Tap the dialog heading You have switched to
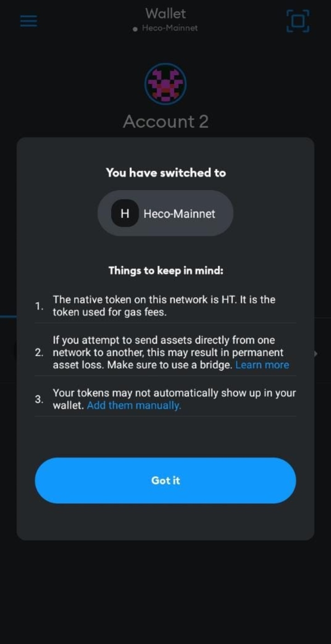The width and height of the screenshot is (331, 644). tap(165, 172)
